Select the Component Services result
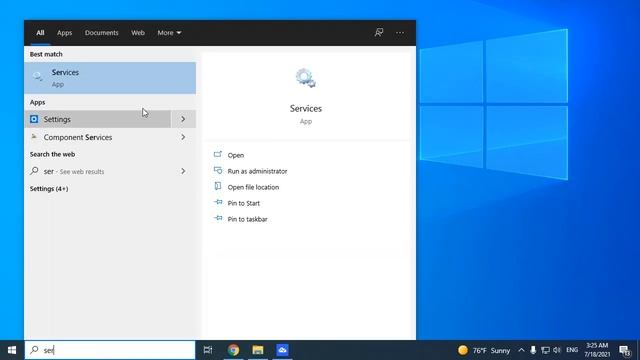The width and height of the screenshot is (640, 360). pos(98,137)
